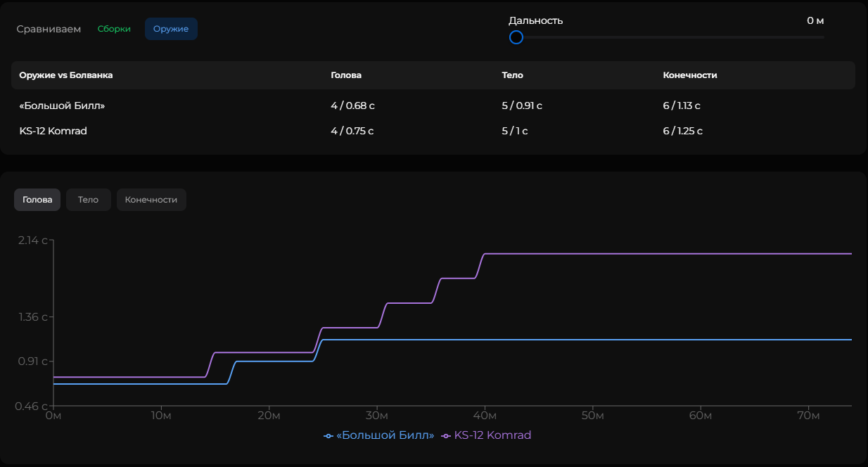This screenshot has width=868, height=467.
Task: Select the Оружие comparison mode
Action: coord(171,29)
